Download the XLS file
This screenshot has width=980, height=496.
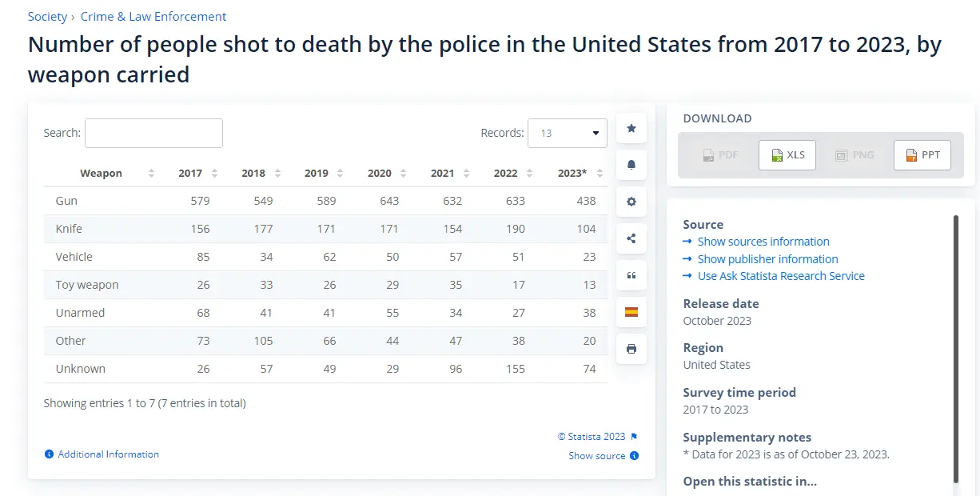click(787, 154)
